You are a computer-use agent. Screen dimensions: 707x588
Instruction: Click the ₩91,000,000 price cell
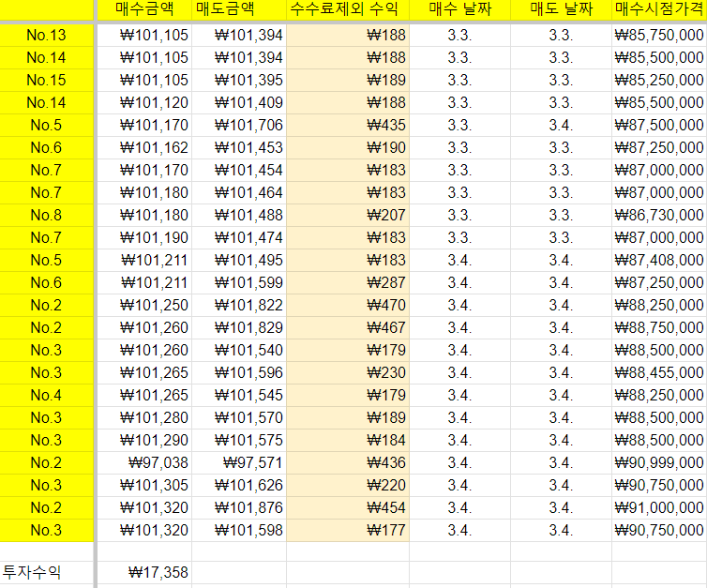point(659,507)
